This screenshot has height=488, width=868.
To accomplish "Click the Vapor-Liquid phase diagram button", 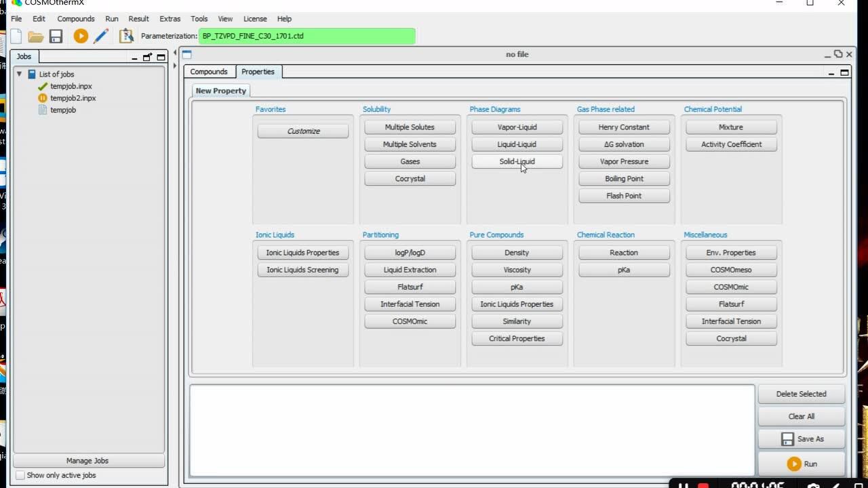I will [517, 127].
